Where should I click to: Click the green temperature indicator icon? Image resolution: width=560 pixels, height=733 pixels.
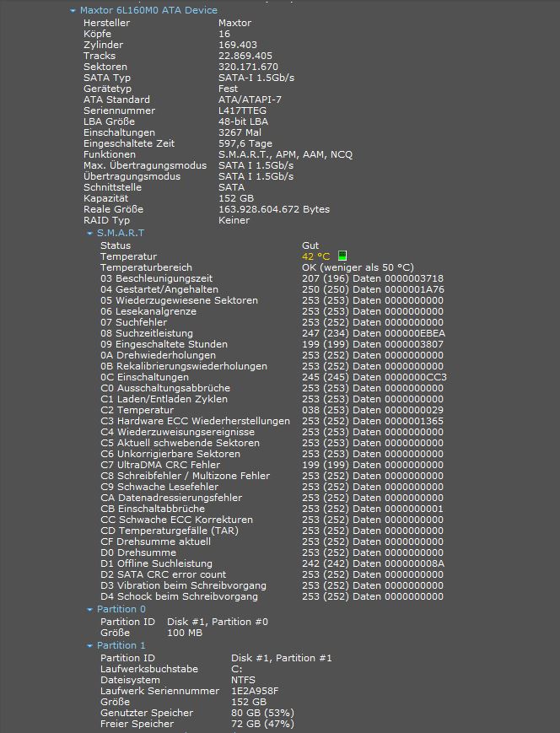pos(342,256)
